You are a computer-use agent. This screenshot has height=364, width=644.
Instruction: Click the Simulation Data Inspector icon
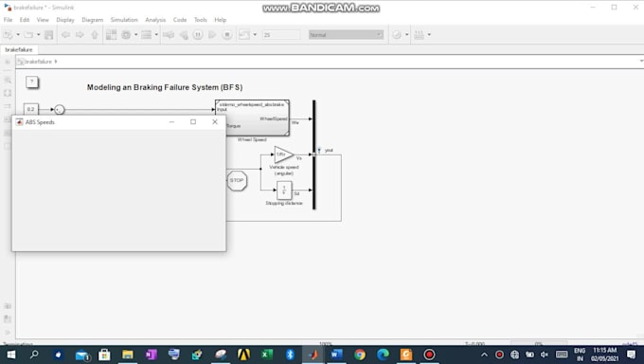(x=244, y=35)
